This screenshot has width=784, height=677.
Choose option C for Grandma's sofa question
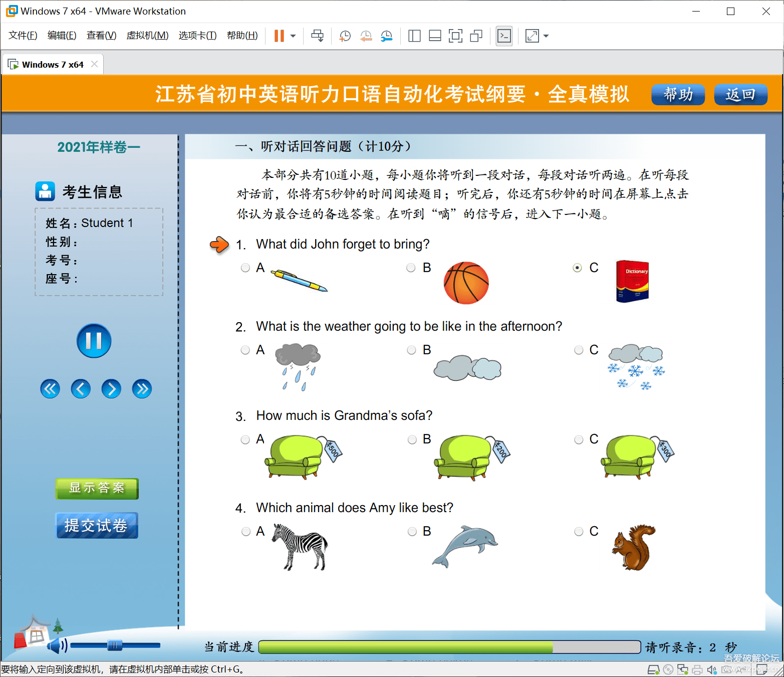click(x=579, y=439)
